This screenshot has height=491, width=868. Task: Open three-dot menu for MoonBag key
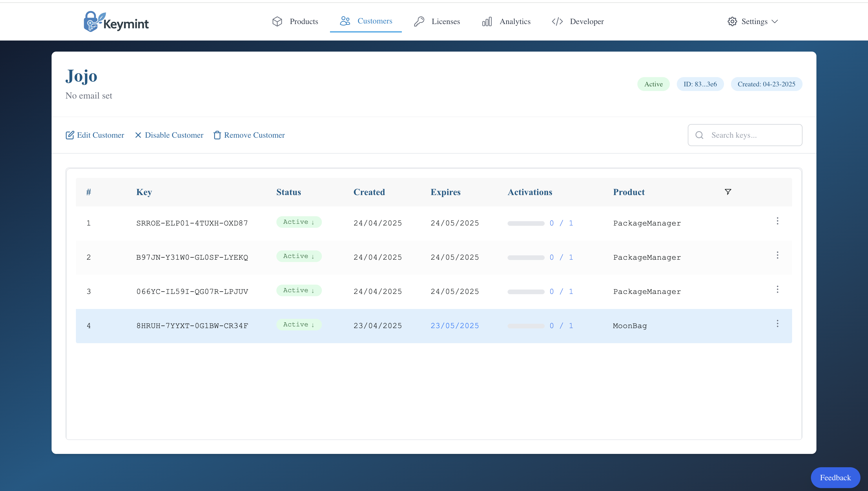[777, 324]
